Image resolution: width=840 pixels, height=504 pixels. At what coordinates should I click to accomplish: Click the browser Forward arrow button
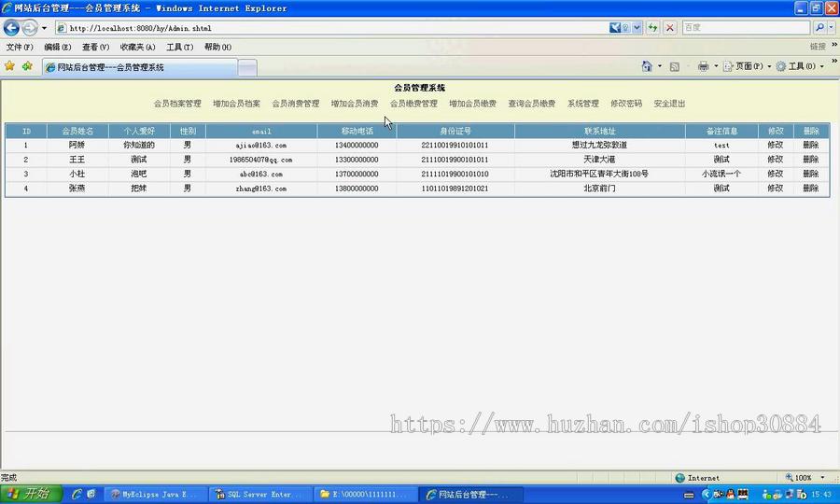(30, 27)
